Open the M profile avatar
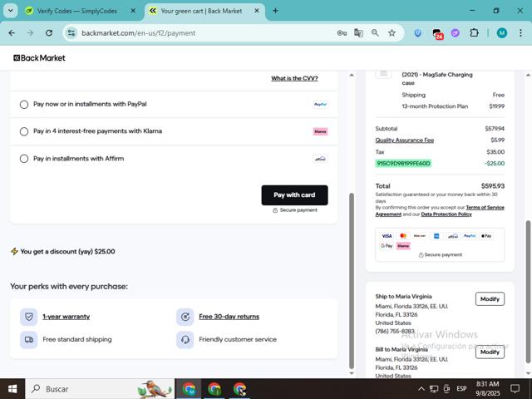Image resolution: width=532 pixels, height=399 pixels. 502,33
